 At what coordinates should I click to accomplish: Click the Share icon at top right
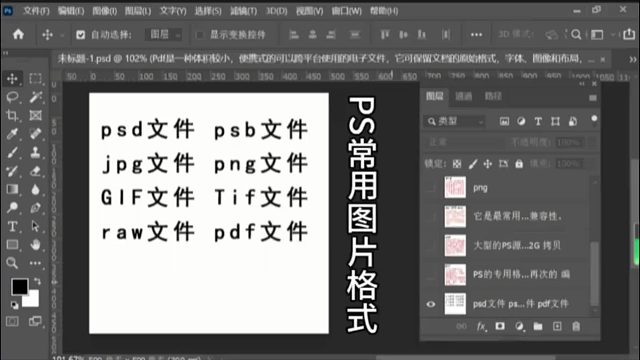pyautogui.click(x=629, y=34)
